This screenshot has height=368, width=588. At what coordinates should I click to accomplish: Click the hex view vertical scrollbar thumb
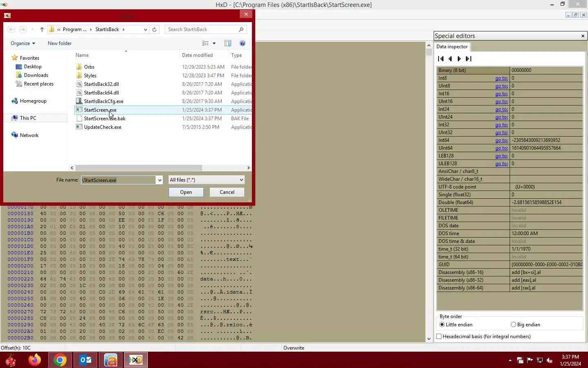[429, 52]
